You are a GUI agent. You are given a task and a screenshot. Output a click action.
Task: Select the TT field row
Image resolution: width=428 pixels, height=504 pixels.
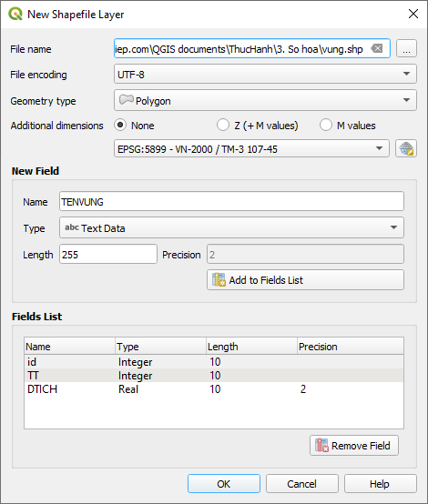click(x=214, y=376)
